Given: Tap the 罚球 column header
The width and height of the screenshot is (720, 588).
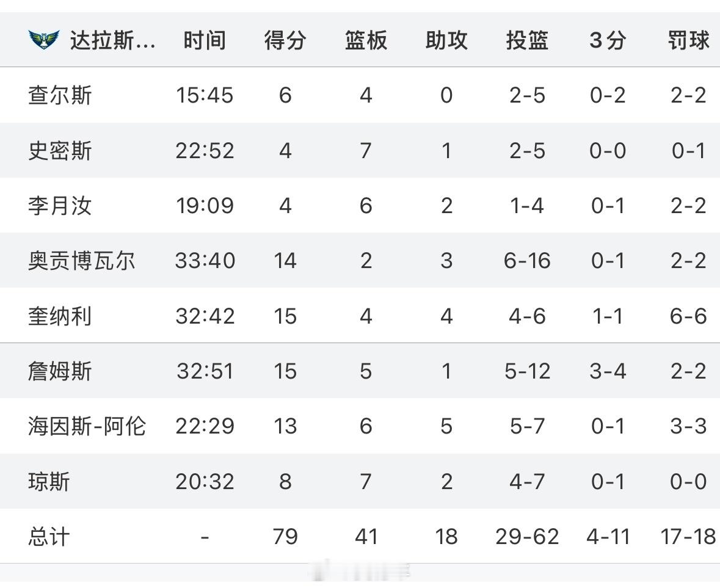Looking at the screenshot, I should click(x=688, y=40).
